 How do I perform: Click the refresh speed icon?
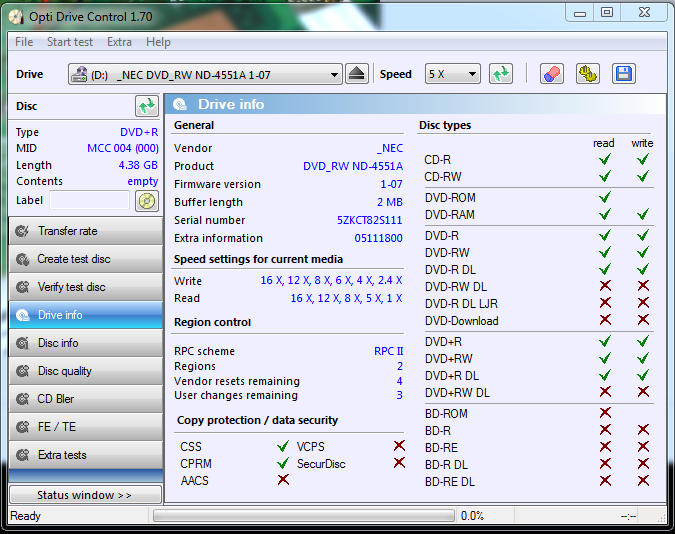(x=501, y=74)
